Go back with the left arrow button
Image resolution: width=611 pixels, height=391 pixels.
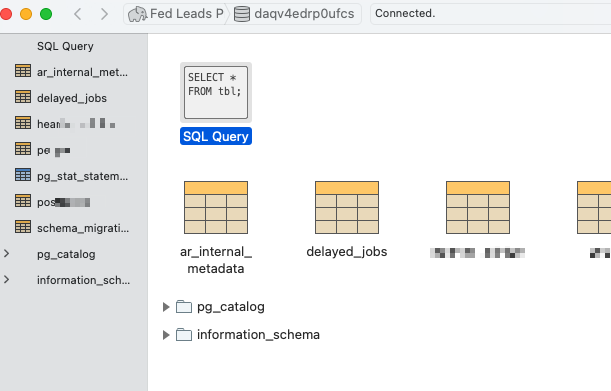78,14
